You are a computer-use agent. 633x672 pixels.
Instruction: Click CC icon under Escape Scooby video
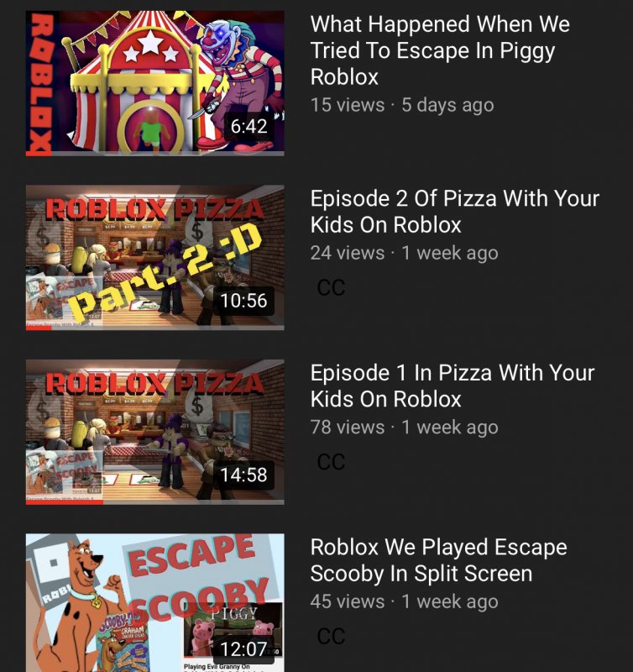[331, 637]
